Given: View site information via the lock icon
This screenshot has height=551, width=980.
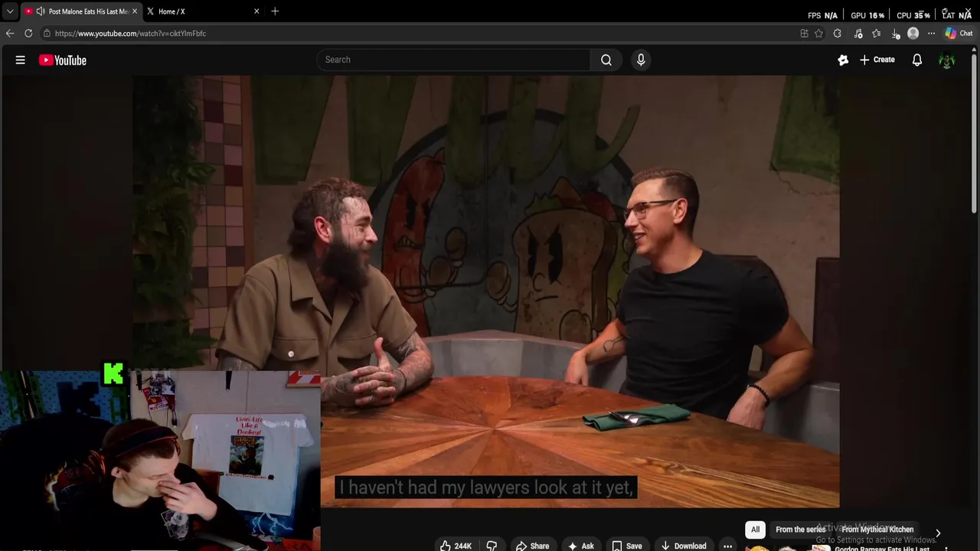Looking at the screenshot, I should pyautogui.click(x=47, y=34).
